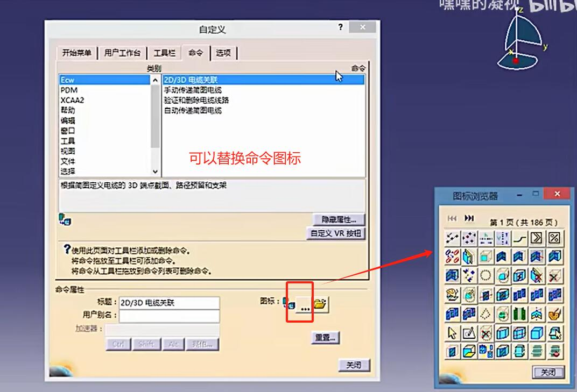The width and height of the screenshot is (577, 392).
Task: Choose the green arrows in dotted circle icon
Action: (503, 314)
